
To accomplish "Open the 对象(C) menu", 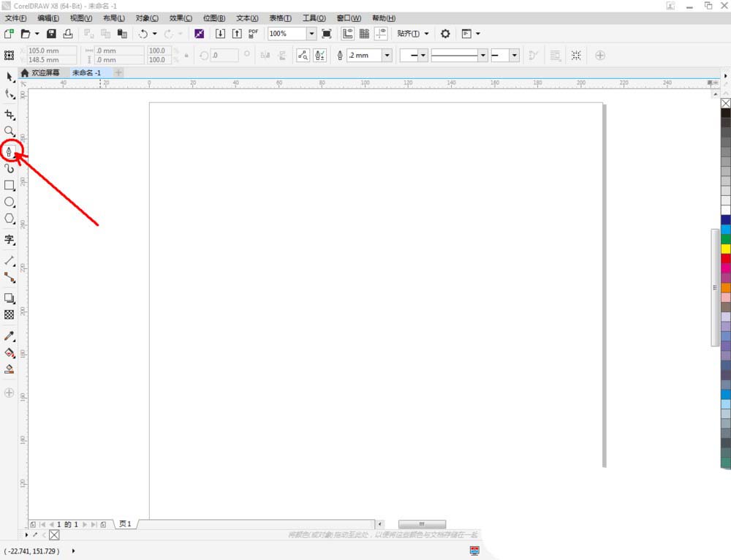I will [147, 18].
